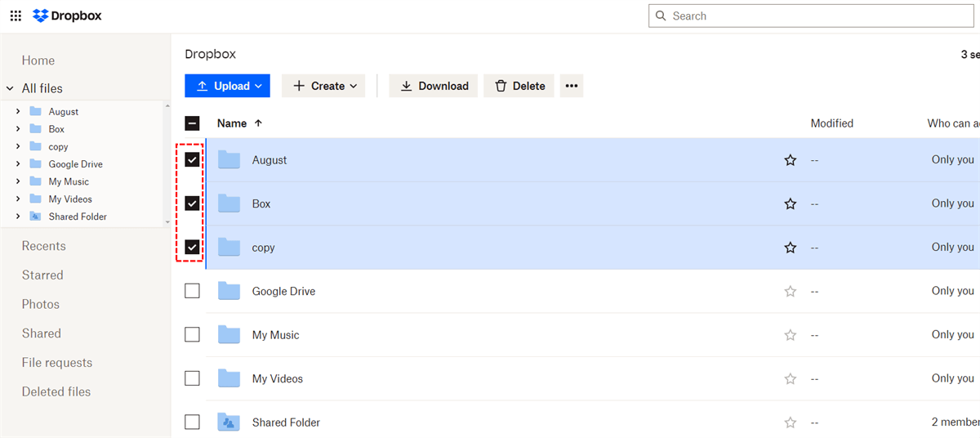Click the Delete button

pyautogui.click(x=519, y=86)
